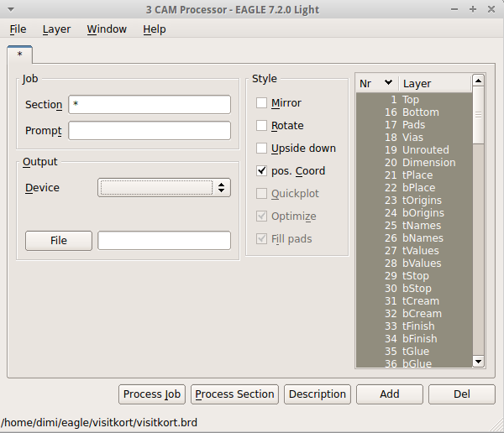Minimize the CAM Processor window
Viewport: 504px width, 433px height.
[x=454, y=9]
